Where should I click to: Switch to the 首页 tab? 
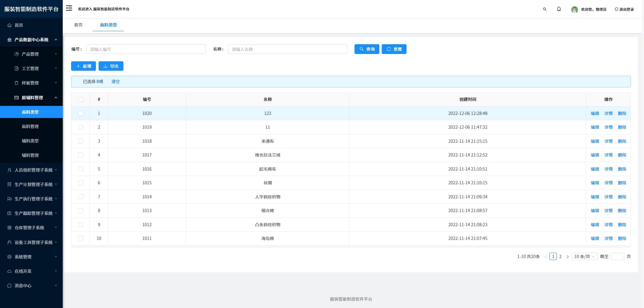(x=78, y=25)
